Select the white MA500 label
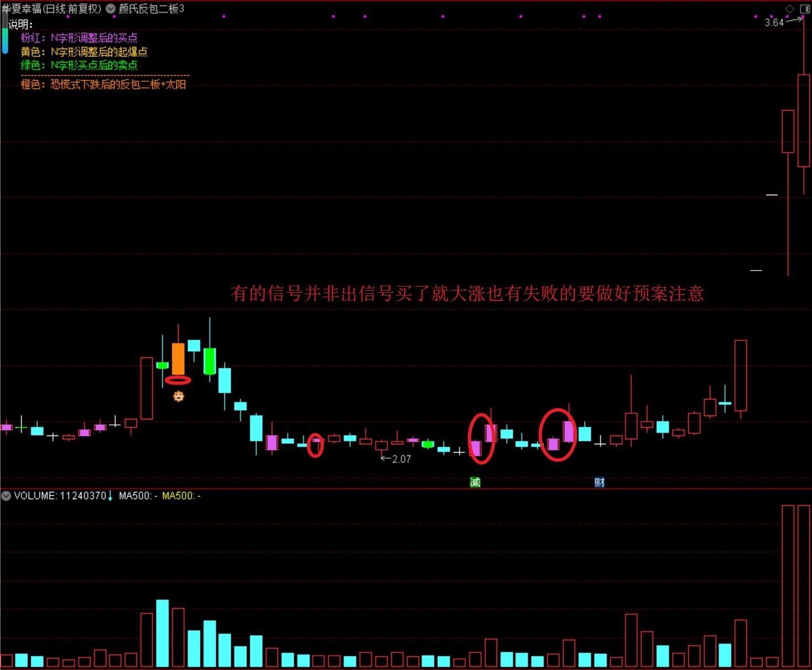The width and height of the screenshot is (812, 670). (x=138, y=496)
